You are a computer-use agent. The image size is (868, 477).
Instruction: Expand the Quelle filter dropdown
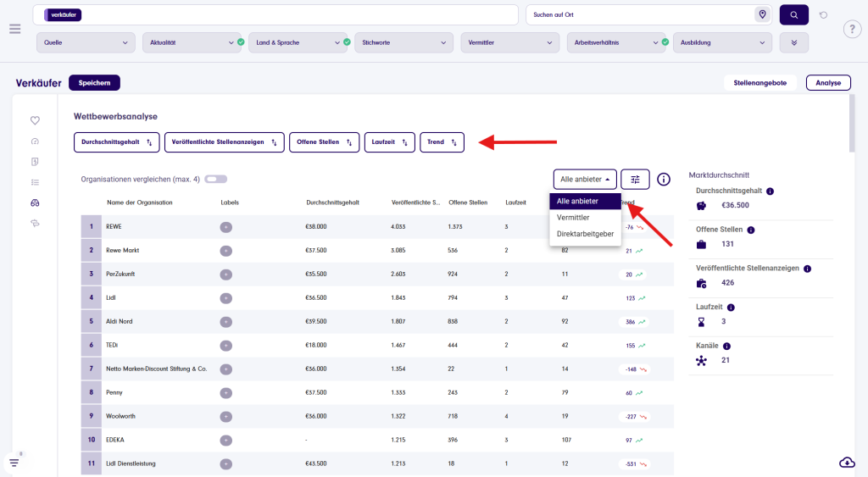(x=85, y=42)
